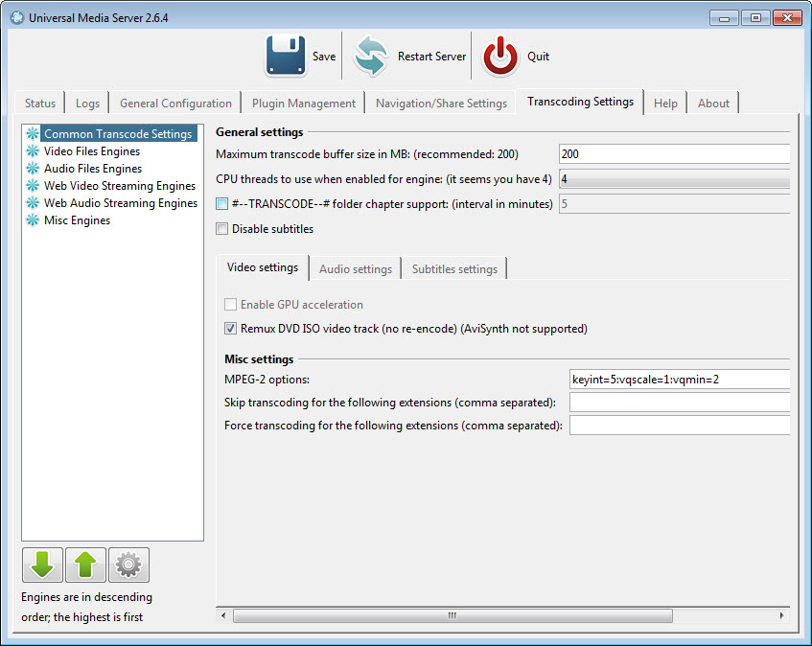Screen dimensions: 812x646
Task: Select the Video settings sub-tab
Action: coord(263,267)
